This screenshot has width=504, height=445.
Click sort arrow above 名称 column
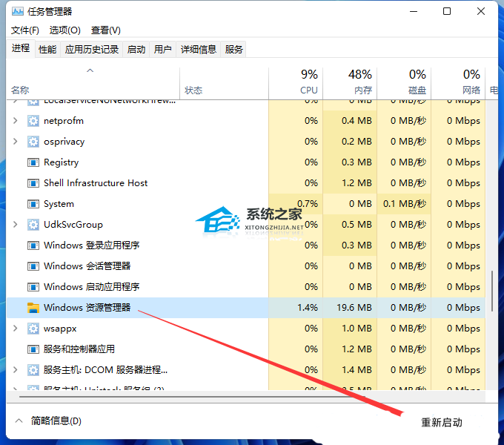point(90,70)
